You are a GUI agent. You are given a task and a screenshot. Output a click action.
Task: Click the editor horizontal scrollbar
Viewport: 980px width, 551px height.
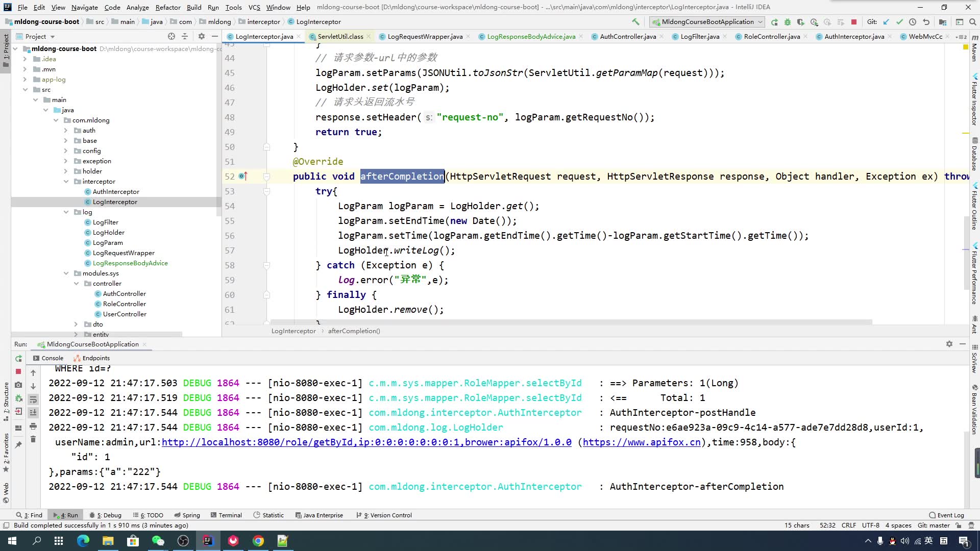coord(571,322)
